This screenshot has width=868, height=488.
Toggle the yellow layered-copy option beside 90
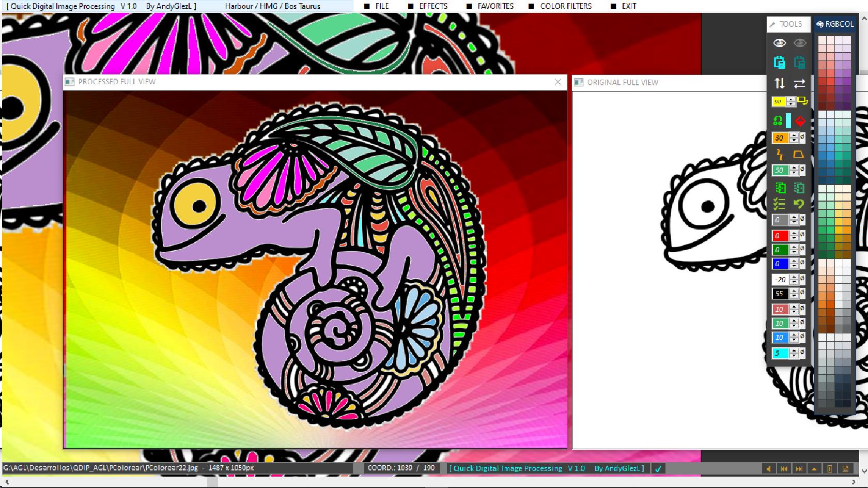coord(802,101)
